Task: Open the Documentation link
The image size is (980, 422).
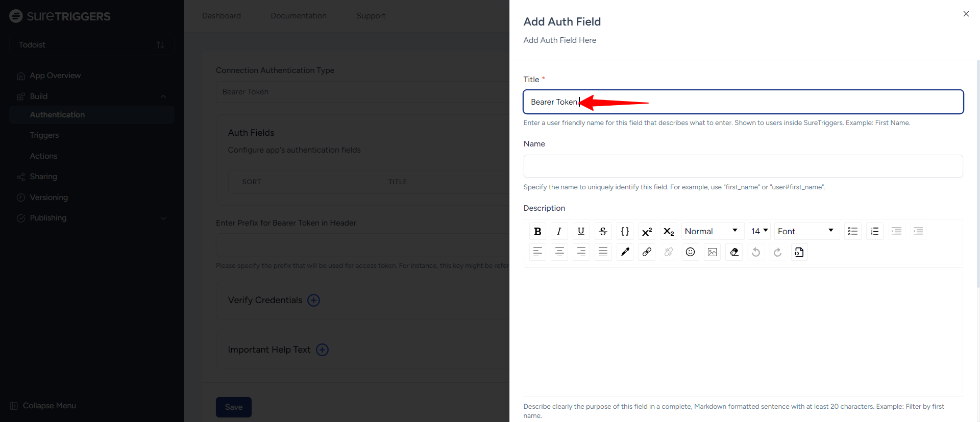Action: click(x=299, y=16)
